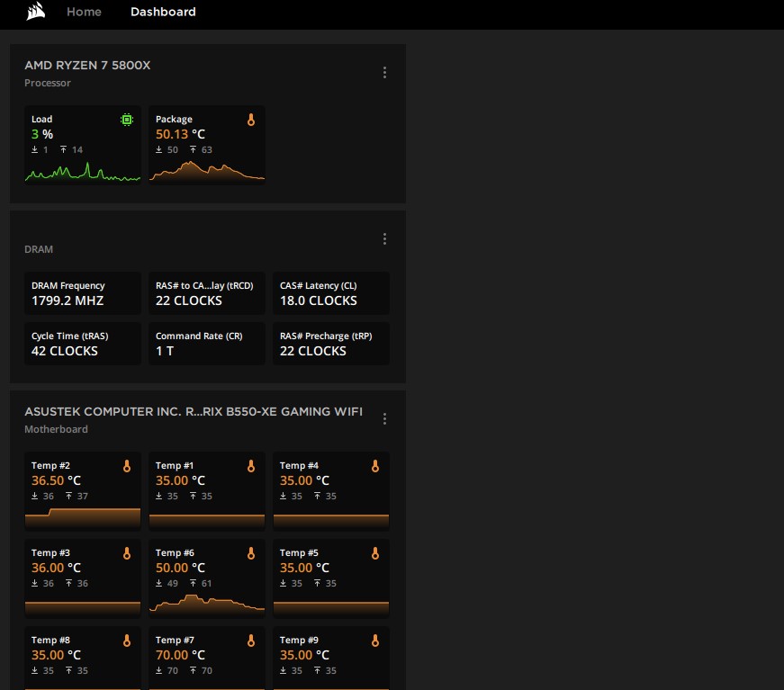Open Motherboard panel three-dot menu
784x690 pixels.
click(384, 418)
